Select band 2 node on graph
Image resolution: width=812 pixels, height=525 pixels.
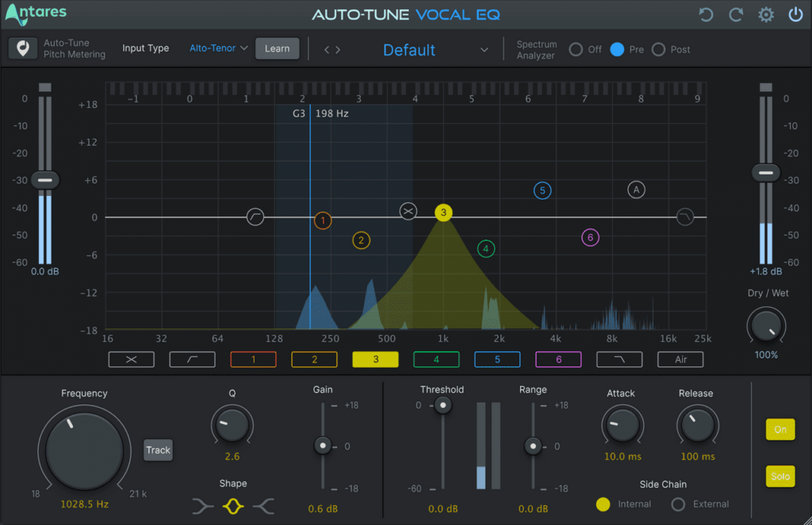tap(361, 240)
